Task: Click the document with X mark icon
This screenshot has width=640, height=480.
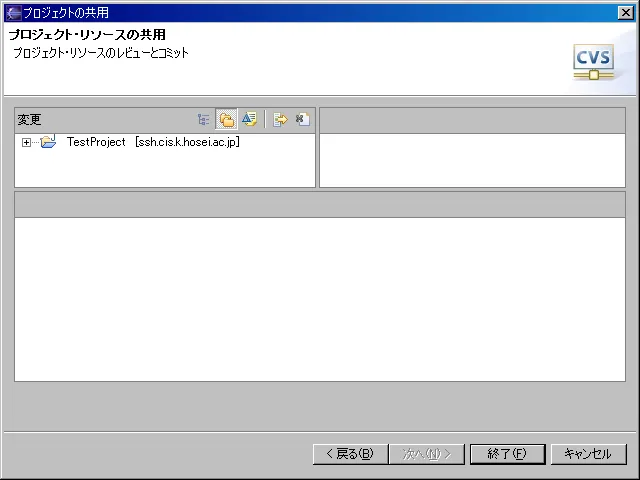Action: tap(301, 120)
